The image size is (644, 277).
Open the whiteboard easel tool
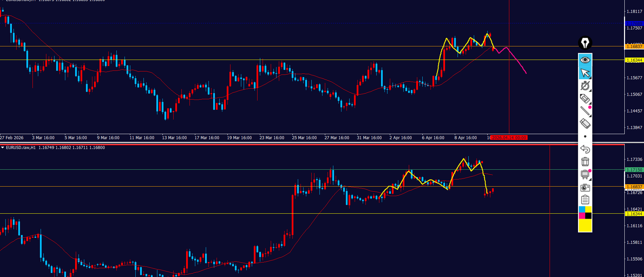(585, 174)
